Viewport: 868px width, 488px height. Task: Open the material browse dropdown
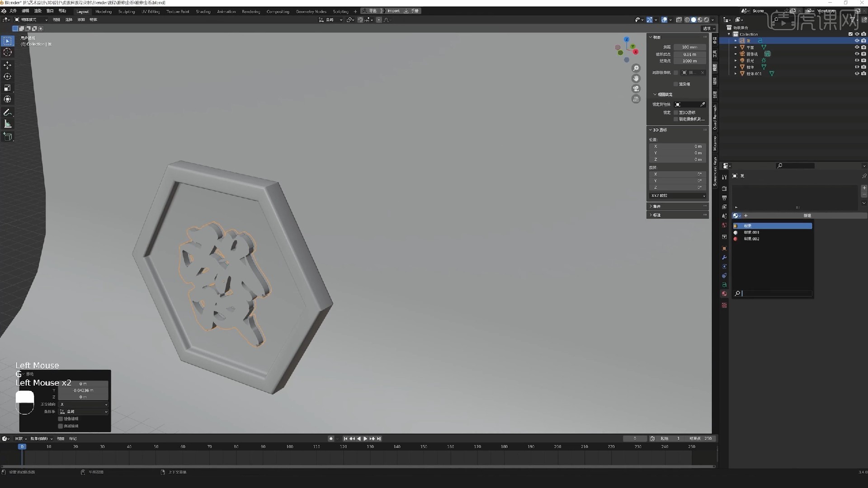coord(737,216)
